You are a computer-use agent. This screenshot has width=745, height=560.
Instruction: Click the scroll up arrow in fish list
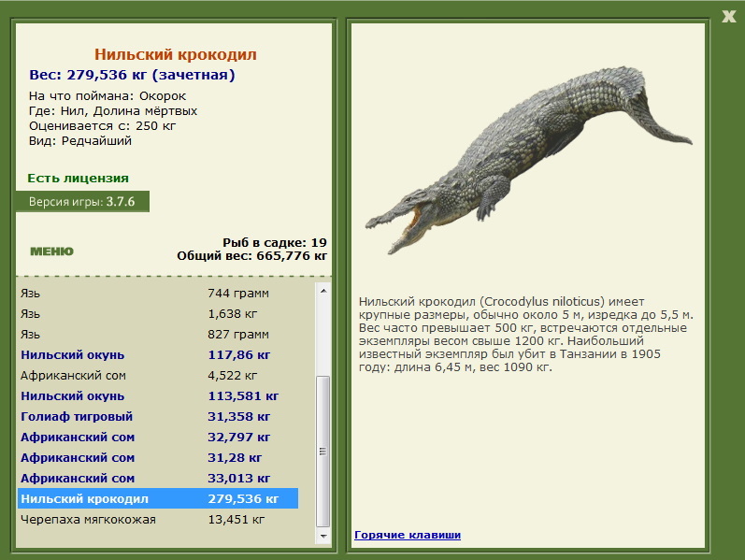323,291
